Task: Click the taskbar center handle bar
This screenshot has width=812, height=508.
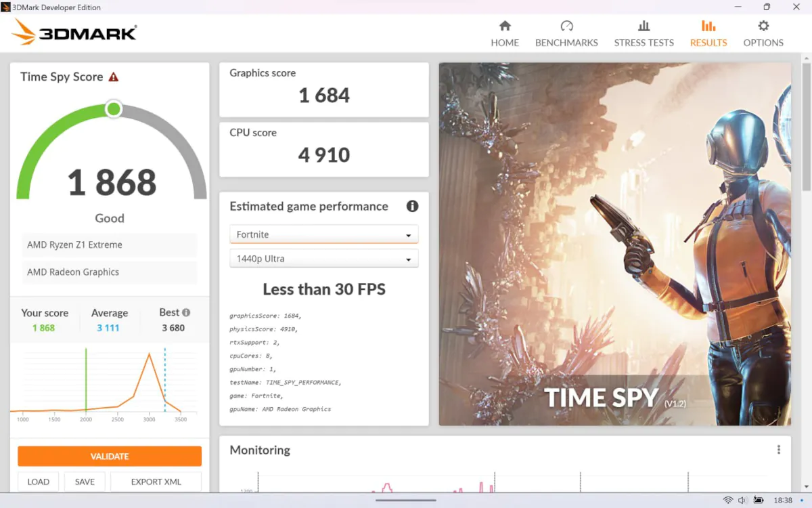Action: pos(406,501)
